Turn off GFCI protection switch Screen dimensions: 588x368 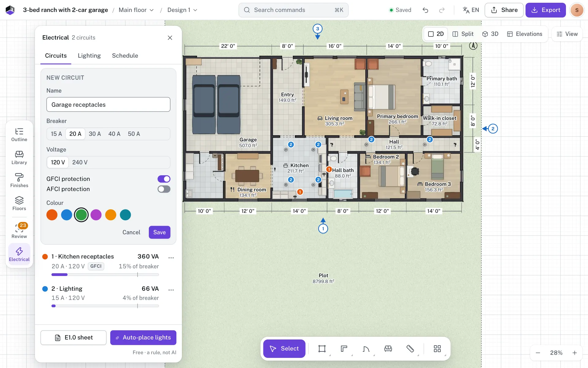[x=164, y=179]
